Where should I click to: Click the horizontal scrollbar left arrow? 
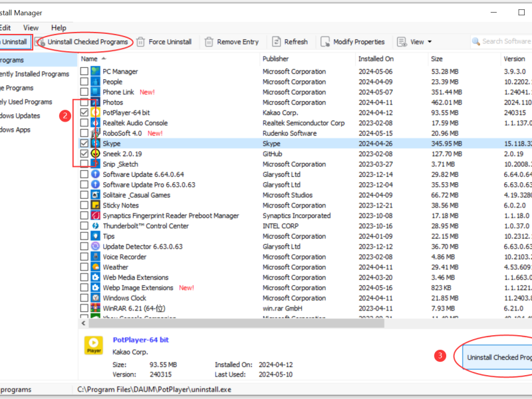point(84,323)
